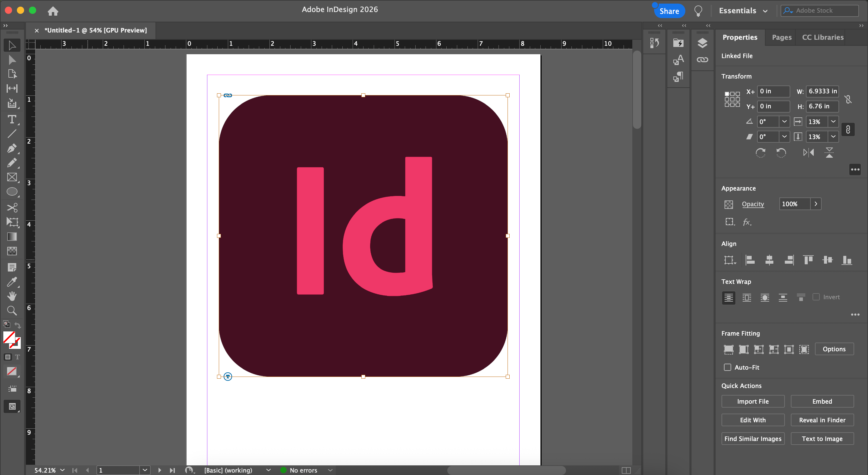This screenshot has width=868, height=475.
Task: Activate the Hand tool
Action: click(12, 296)
